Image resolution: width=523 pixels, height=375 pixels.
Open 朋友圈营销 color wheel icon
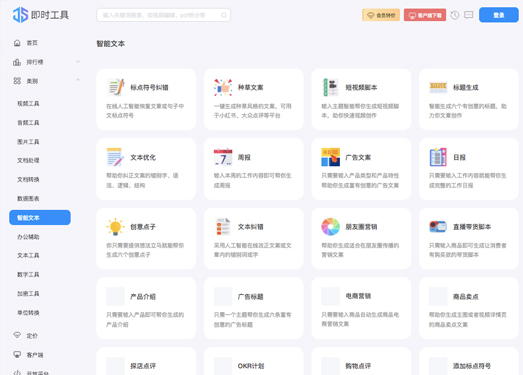(331, 227)
